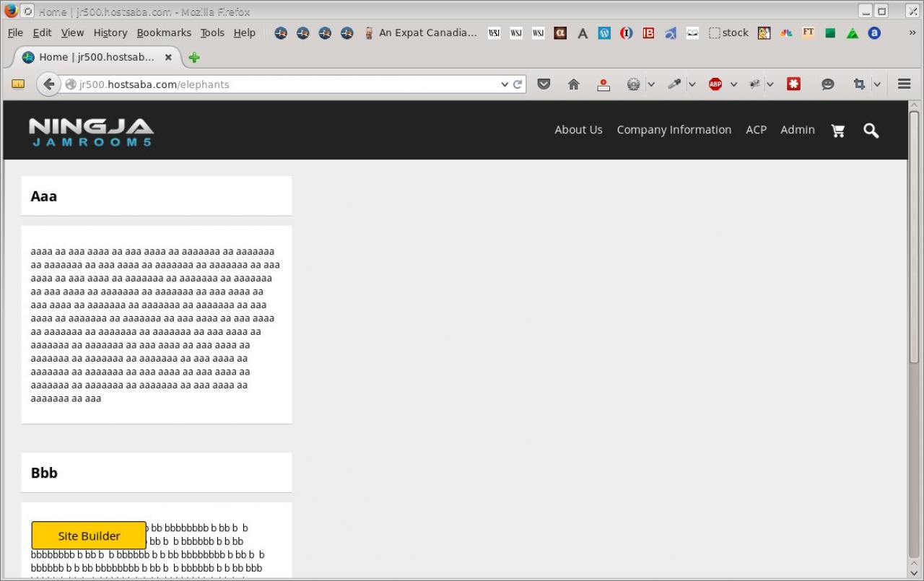Show more bookmarks overflow chevron

(912, 33)
